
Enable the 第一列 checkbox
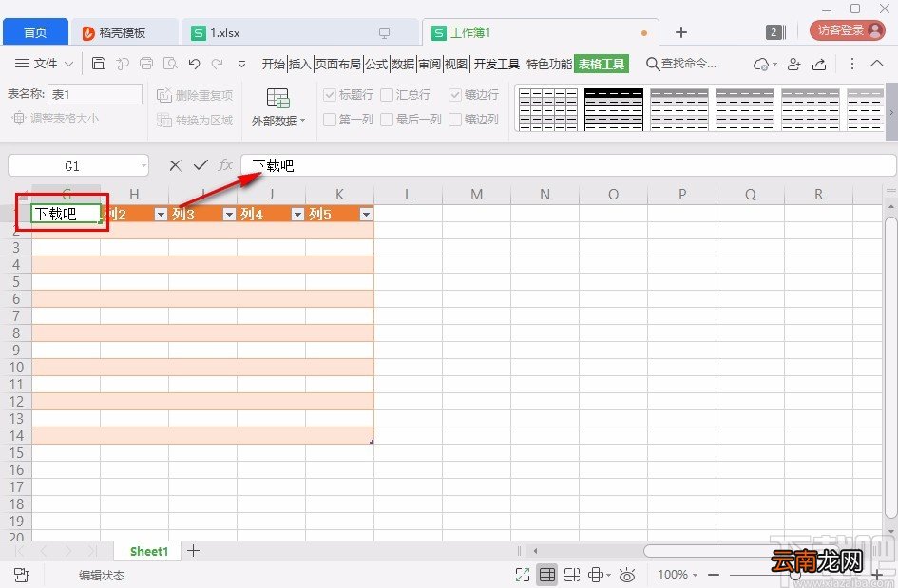point(330,119)
